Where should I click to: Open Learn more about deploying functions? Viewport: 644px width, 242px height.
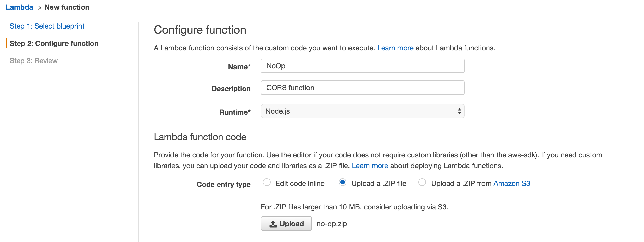(370, 166)
